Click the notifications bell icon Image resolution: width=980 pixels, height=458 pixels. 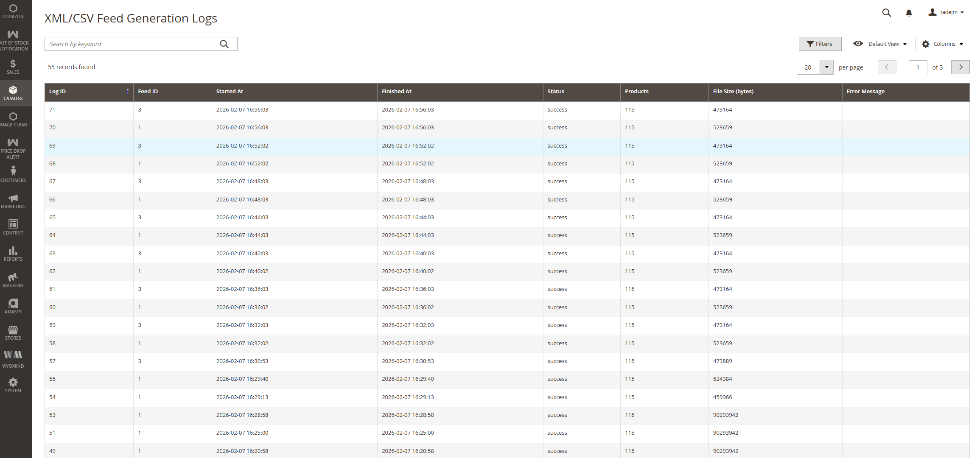pos(909,13)
